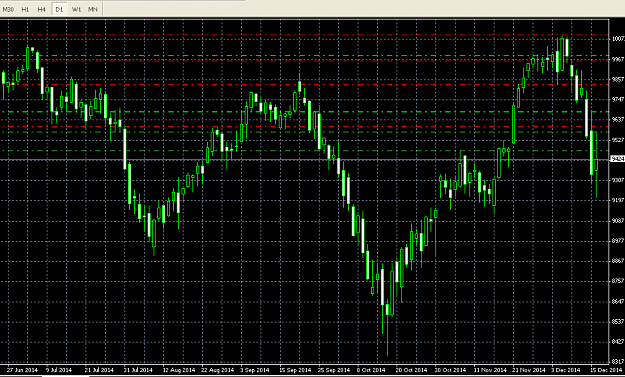Select the '31 Jul 2014' date label

click(x=138, y=370)
